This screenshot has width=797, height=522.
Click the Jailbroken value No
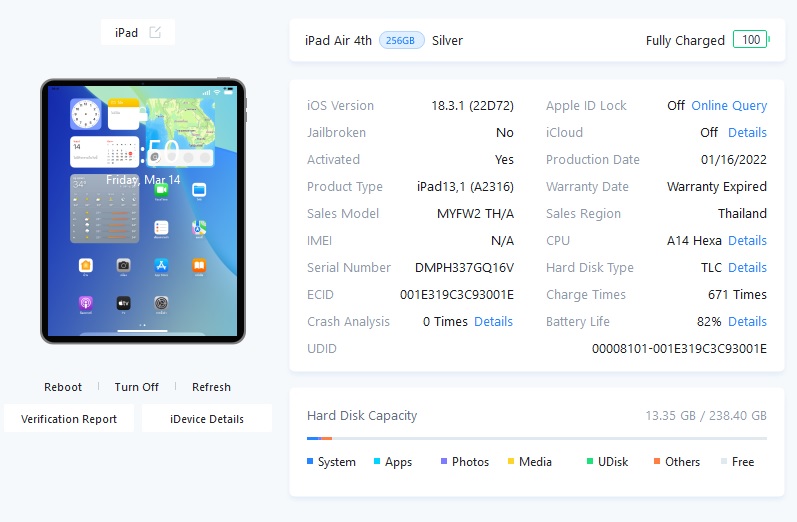[x=505, y=133]
